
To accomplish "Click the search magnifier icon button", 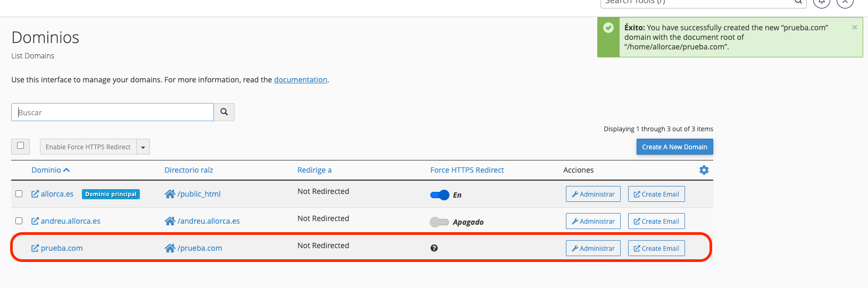I will (x=224, y=112).
